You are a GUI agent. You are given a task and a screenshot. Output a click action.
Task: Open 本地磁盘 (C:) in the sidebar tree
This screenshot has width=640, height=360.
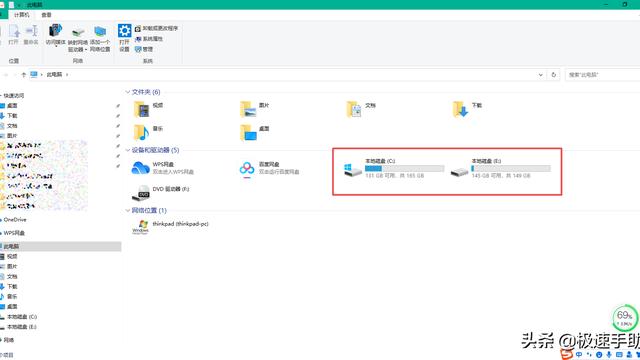click(x=21, y=317)
